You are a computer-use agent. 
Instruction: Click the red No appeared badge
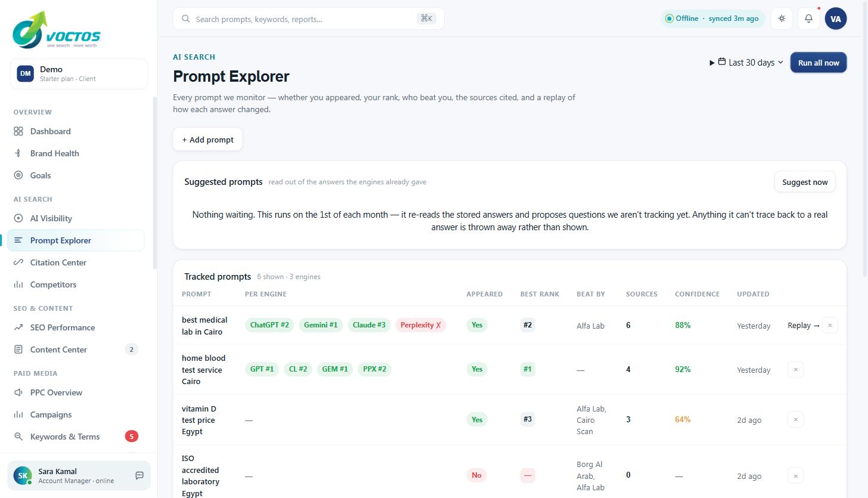[x=476, y=475]
